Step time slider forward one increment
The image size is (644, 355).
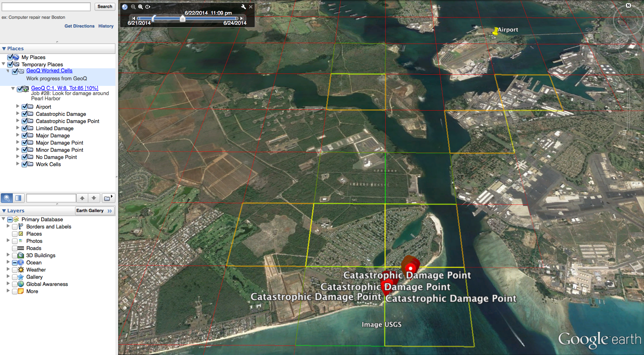point(242,18)
